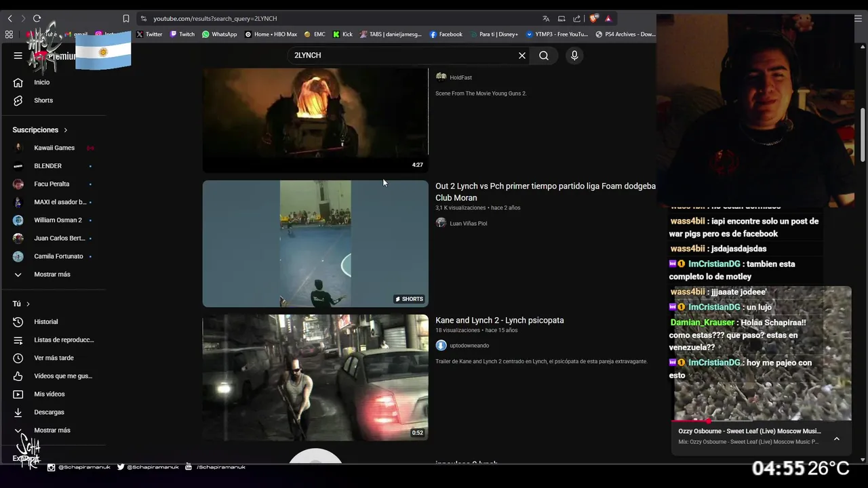
Task: Open the HoldFast channel link
Action: pos(460,78)
